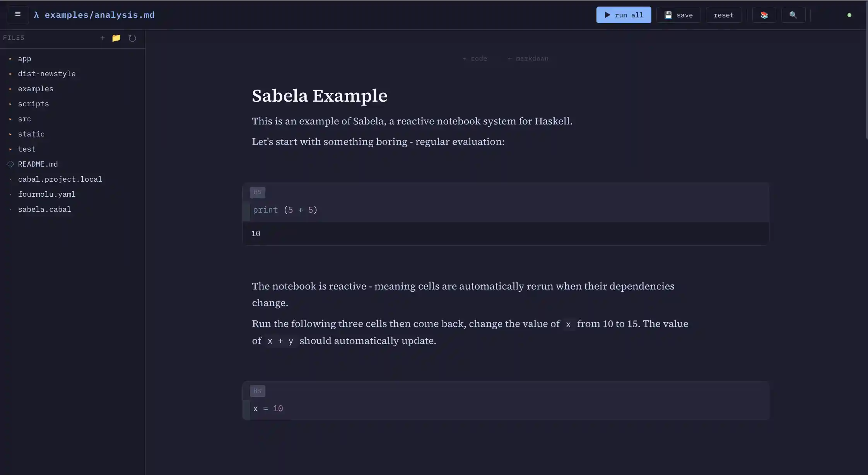Click the HS language badge on first cell

point(258,192)
